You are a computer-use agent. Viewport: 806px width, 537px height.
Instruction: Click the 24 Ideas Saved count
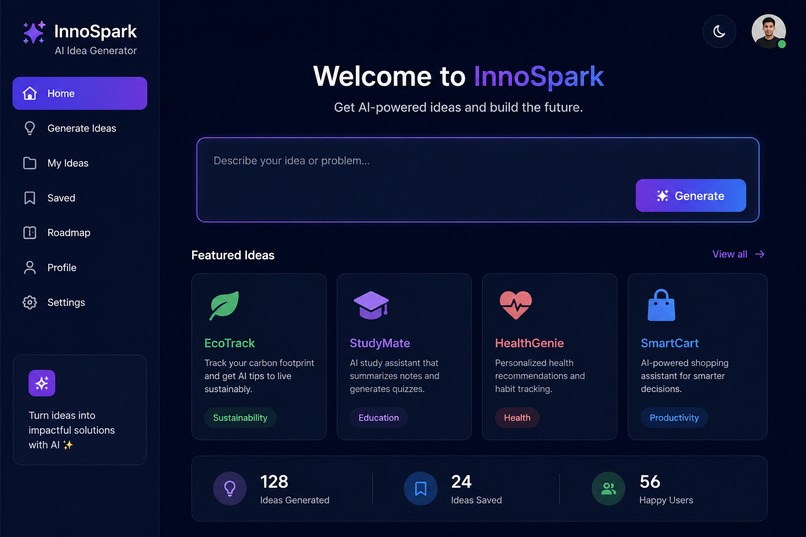click(x=461, y=482)
